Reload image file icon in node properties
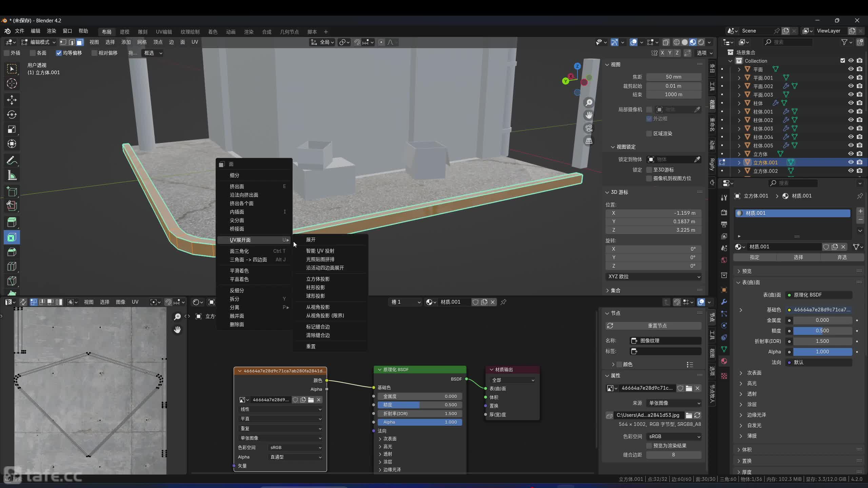Viewport: 868px width, 488px height. click(x=697, y=415)
